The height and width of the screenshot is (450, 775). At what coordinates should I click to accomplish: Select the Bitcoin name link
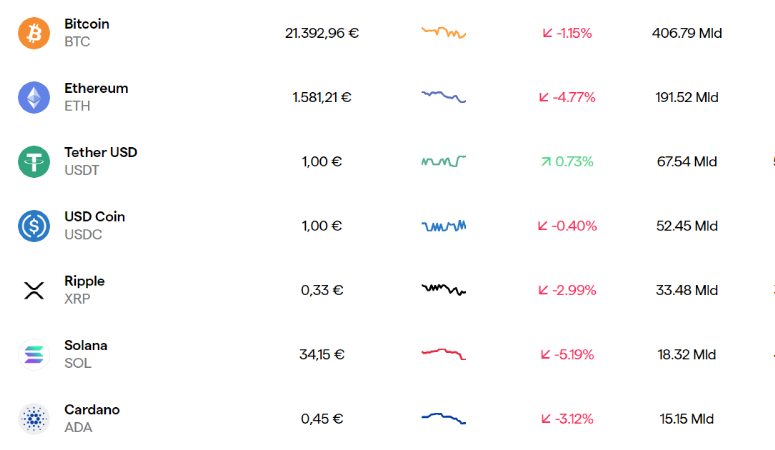(86, 24)
